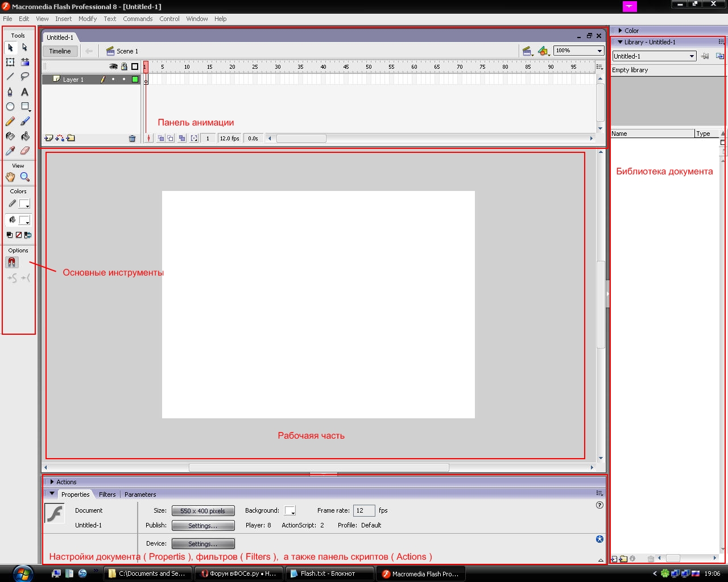Screen dimensions: 728x582
Task: Switch to the Filters tab
Action: [x=107, y=494]
